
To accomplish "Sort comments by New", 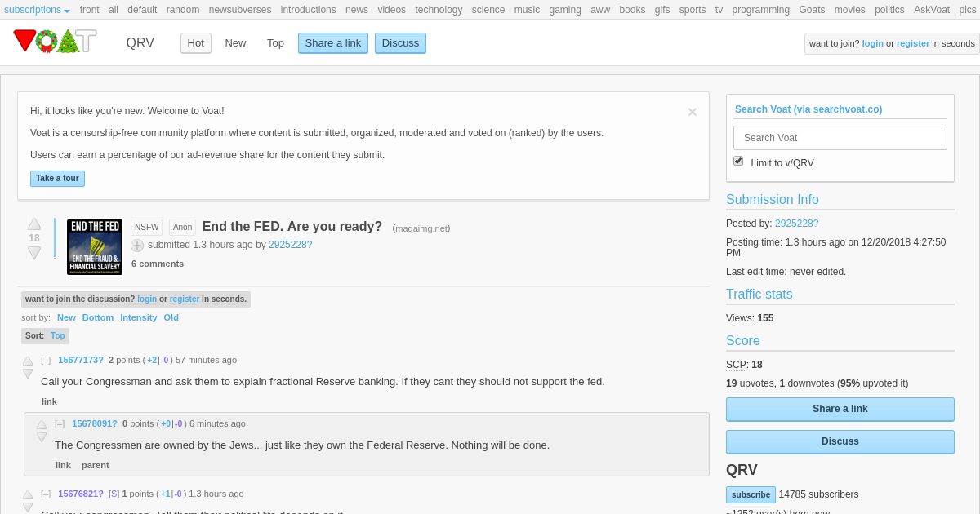I will [x=66, y=317].
